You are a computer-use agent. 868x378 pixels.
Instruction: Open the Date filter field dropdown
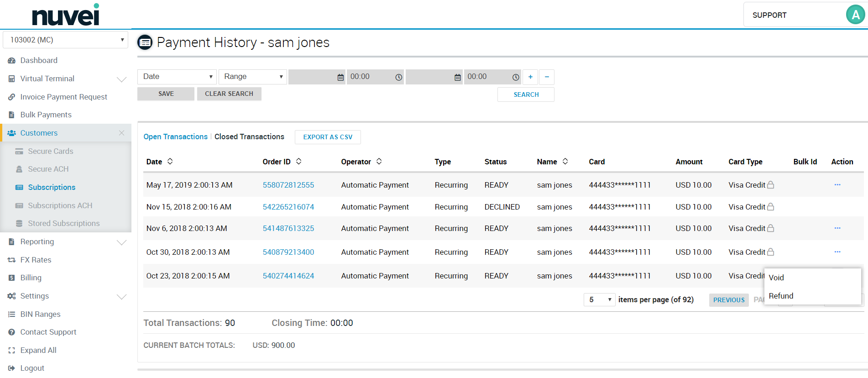pos(177,77)
